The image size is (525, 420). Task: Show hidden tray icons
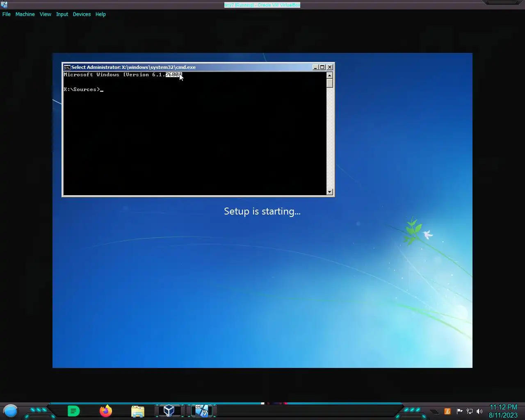pos(434,411)
